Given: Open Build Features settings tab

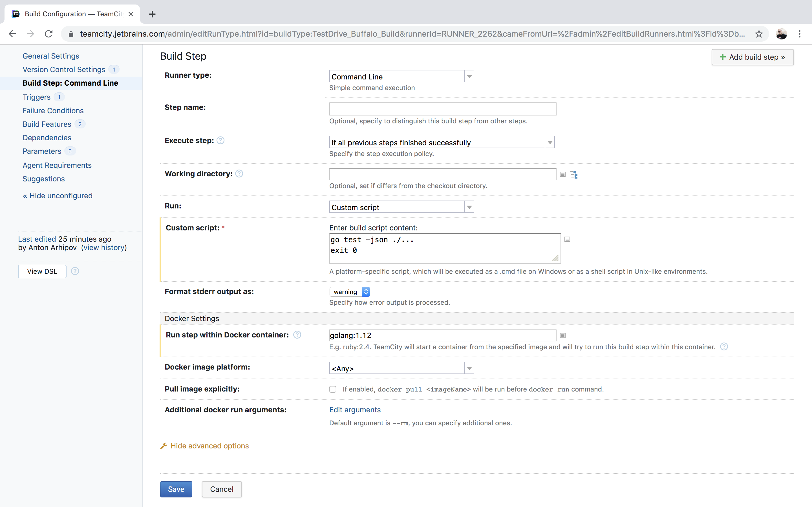Looking at the screenshot, I should coord(47,124).
